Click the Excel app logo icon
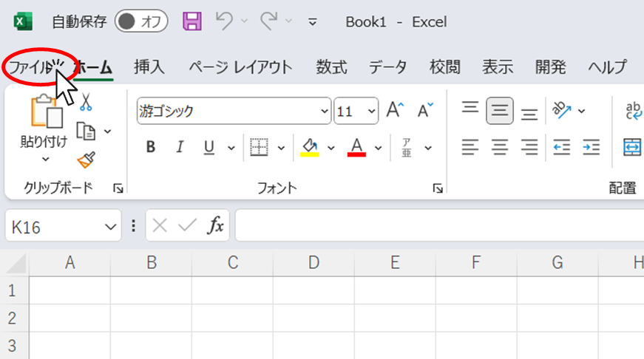 (x=23, y=21)
